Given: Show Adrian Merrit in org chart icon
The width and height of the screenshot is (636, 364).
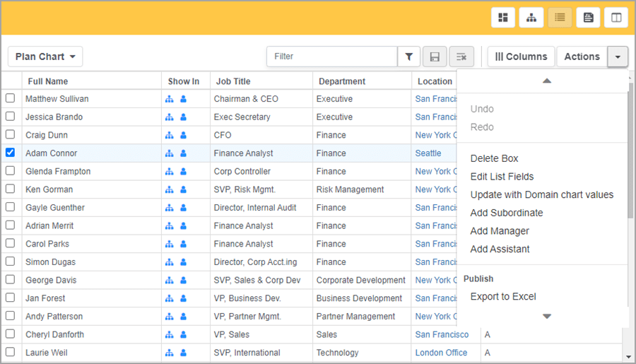Looking at the screenshot, I should (x=170, y=225).
